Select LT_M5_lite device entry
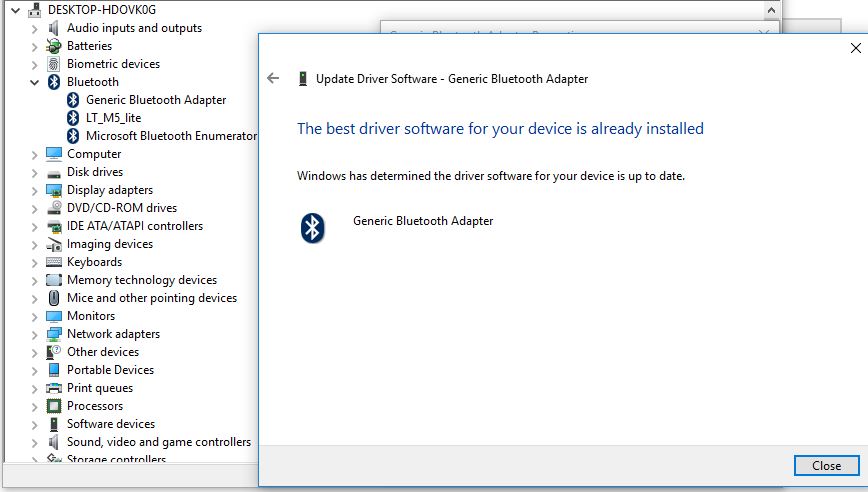 click(113, 118)
